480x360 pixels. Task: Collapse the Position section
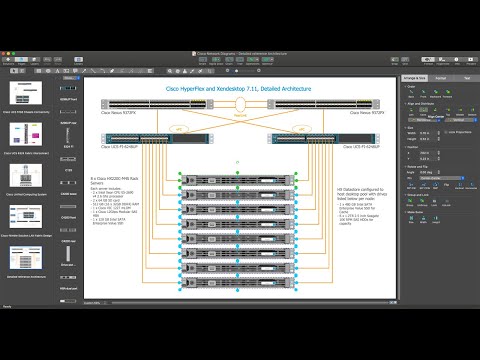coord(406,147)
